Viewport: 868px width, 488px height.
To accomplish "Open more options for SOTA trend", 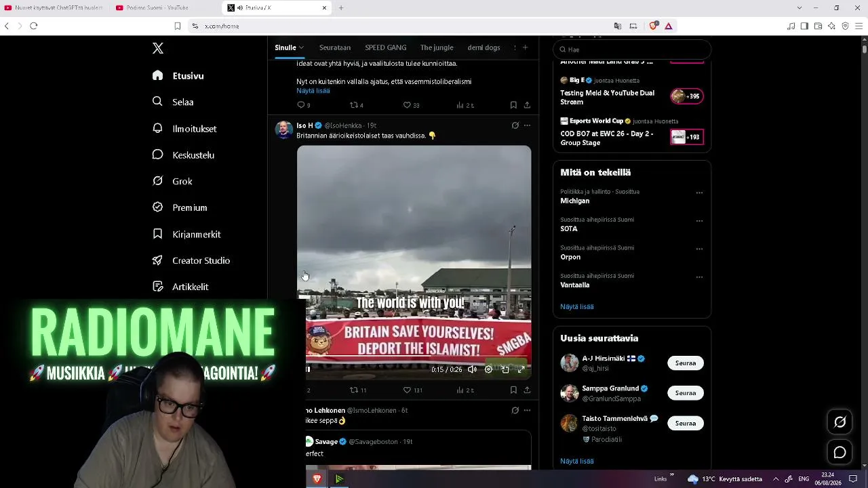I will (699, 221).
